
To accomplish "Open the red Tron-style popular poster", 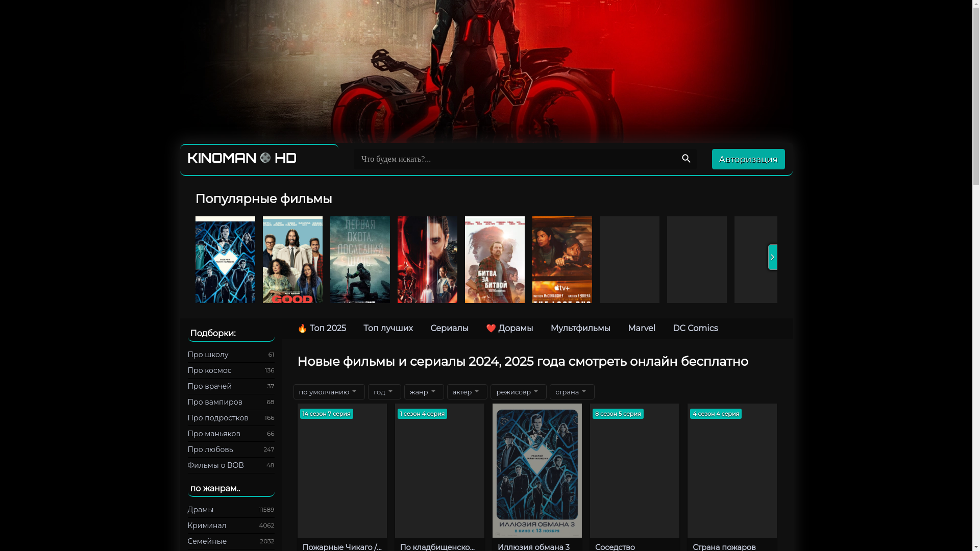I will click(427, 260).
